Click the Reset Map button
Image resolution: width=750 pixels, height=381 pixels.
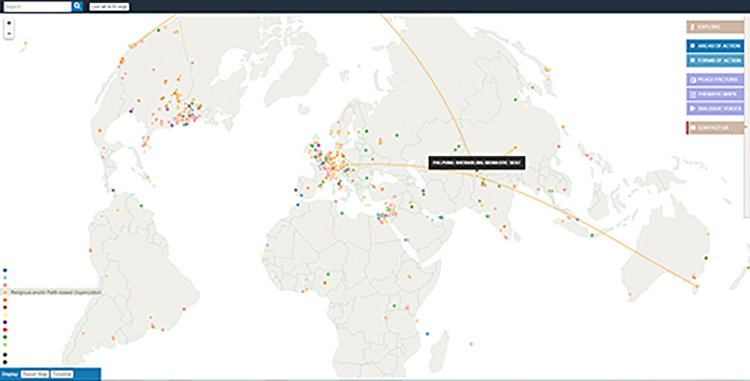tap(35, 374)
